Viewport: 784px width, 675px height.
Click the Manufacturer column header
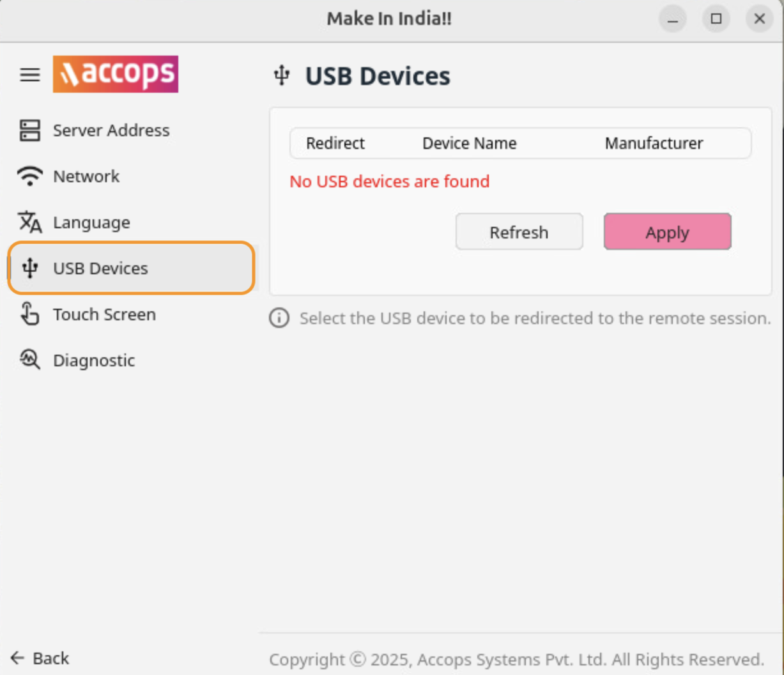[654, 143]
